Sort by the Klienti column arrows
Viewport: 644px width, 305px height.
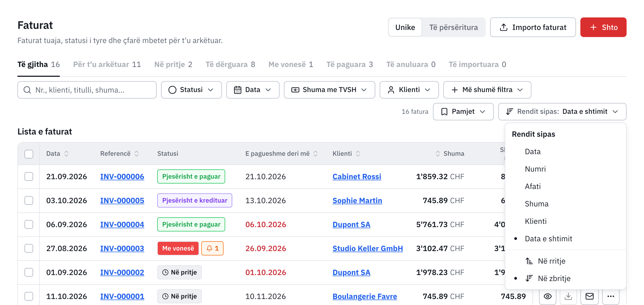(x=358, y=154)
